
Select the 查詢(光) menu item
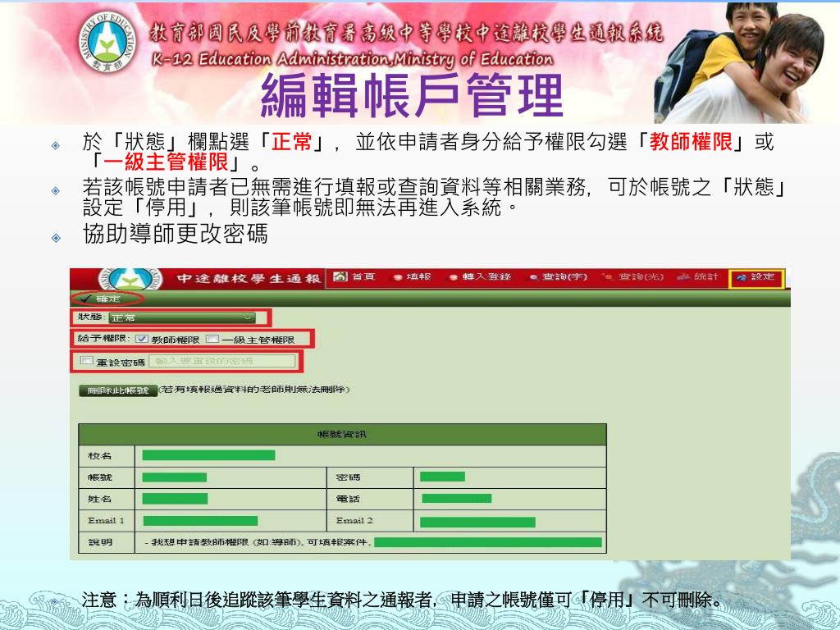633,277
